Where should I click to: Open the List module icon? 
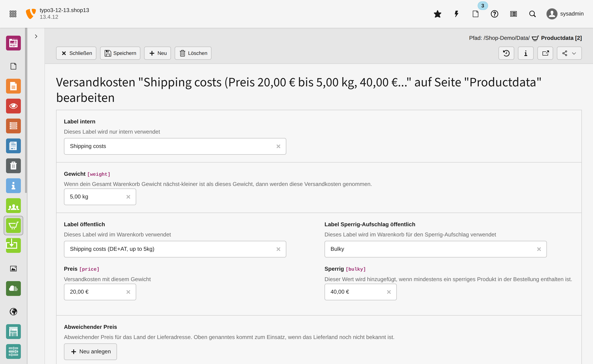[x=13, y=126]
